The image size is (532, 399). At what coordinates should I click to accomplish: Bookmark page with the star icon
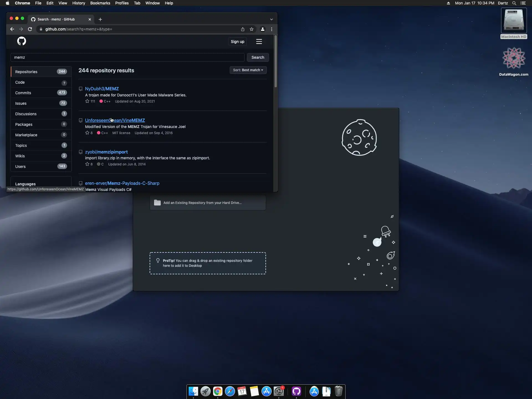(251, 29)
